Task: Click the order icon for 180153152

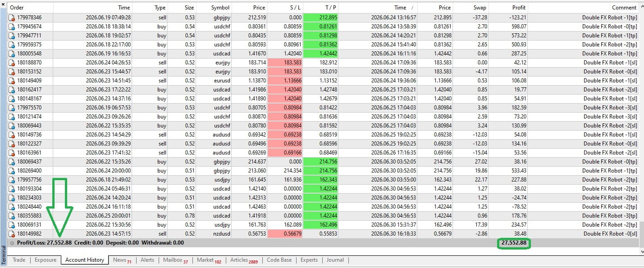Action: tap(12, 72)
